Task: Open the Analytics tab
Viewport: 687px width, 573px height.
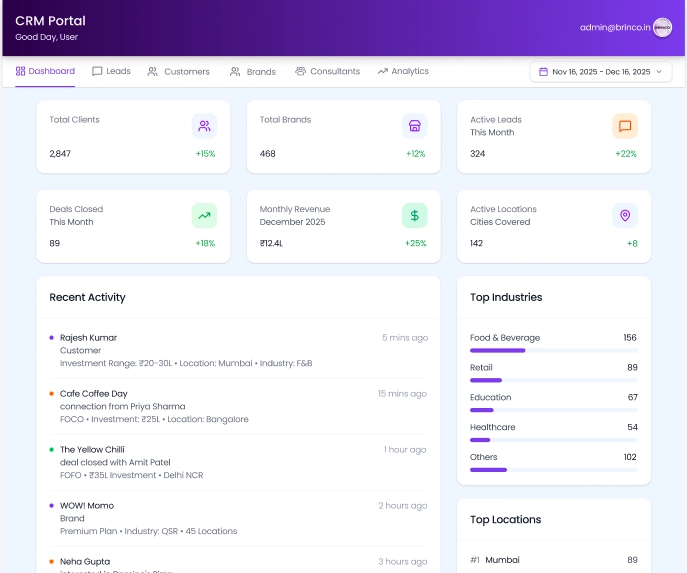Action: 403,72
